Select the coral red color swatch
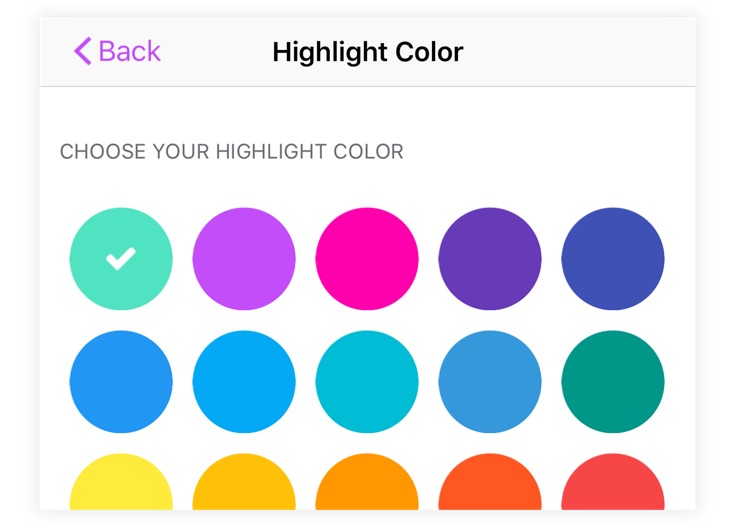The width and height of the screenshot is (736, 528). point(613,482)
